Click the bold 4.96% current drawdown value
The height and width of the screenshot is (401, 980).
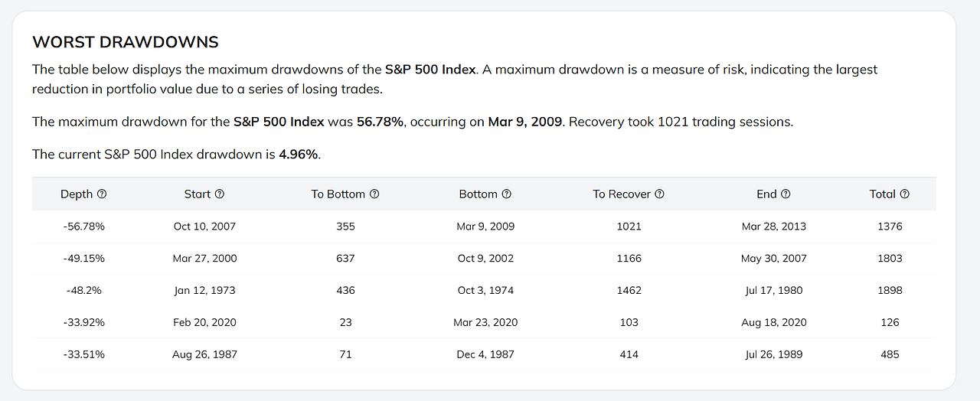(298, 155)
